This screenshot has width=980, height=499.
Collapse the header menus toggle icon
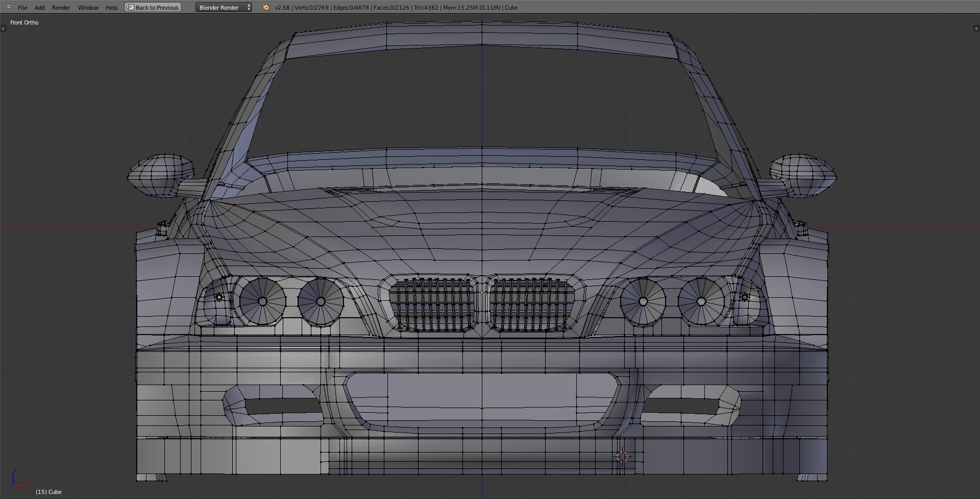[x=9, y=7]
